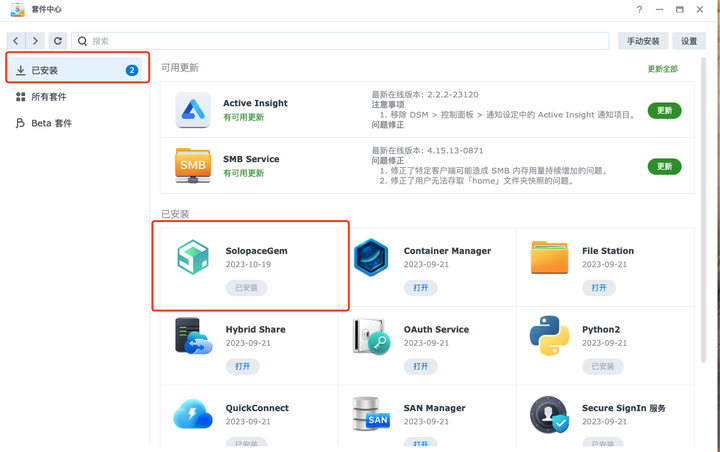Click the Container Manager hexagon icon

(x=371, y=257)
